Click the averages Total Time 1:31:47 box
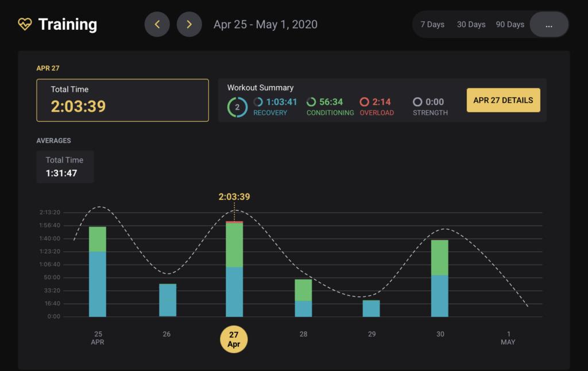Image resolution: width=588 pixels, height=371 pixels. 65,167
